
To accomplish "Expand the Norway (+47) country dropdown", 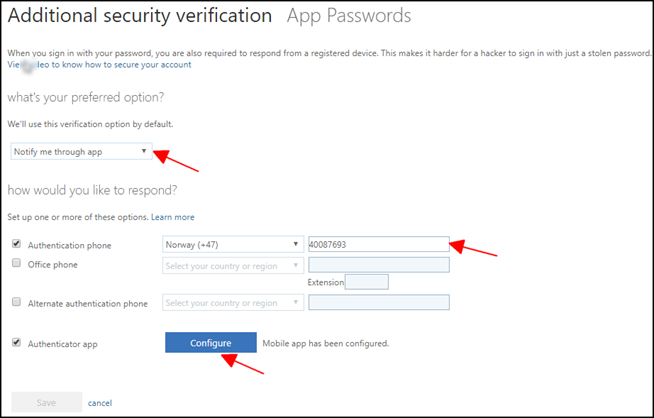I will tap(233, 244).
